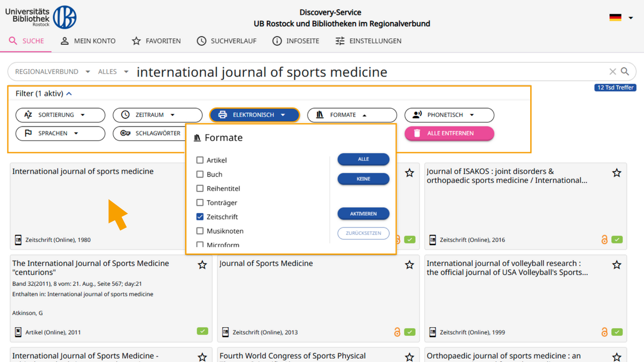Viewport: 644px width, 362px height.
Task: Open the Suchverlauf section
Action: 226,41
